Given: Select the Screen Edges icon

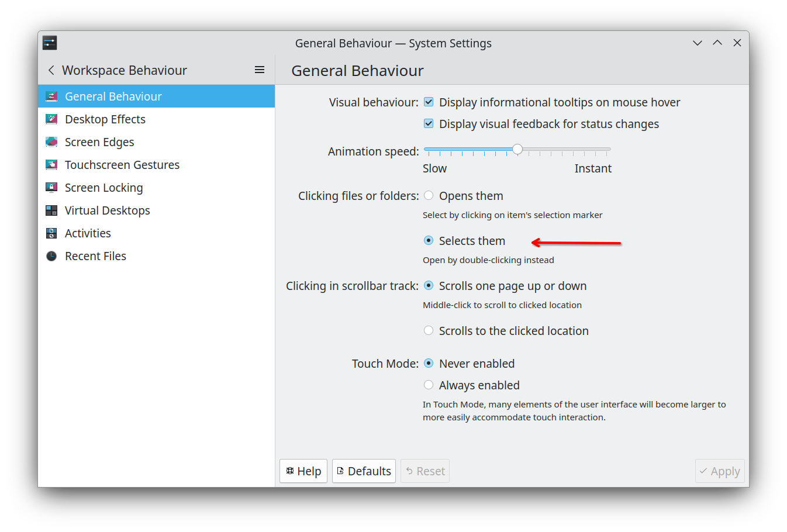Looking at the screenshot, I should [x=51, y=142].
